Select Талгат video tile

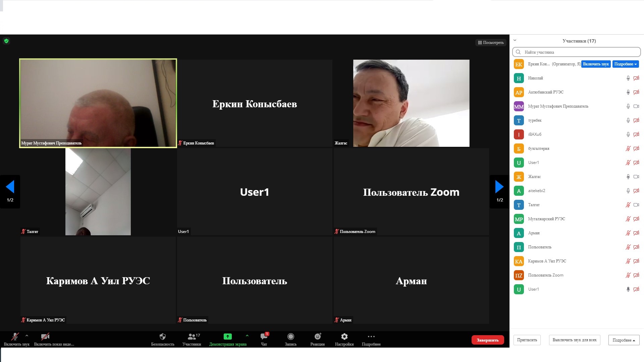(x=98, y=192)
